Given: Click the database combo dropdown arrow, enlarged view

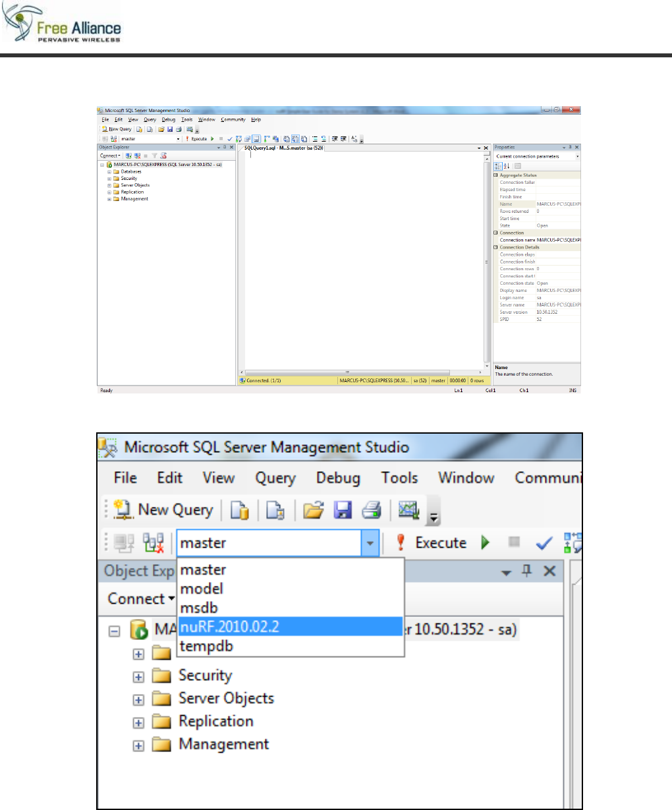Looking at the screenshot, I should click(370, 543).
